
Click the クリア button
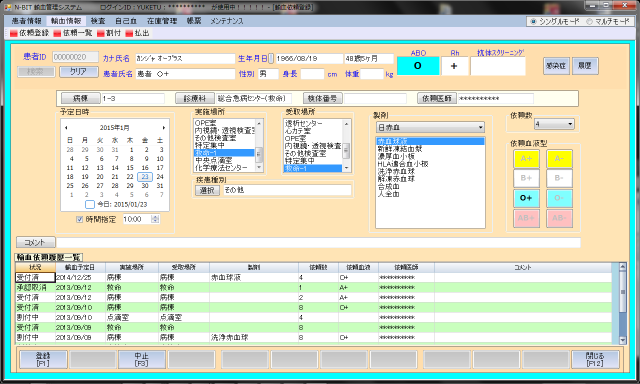(78, 72)
